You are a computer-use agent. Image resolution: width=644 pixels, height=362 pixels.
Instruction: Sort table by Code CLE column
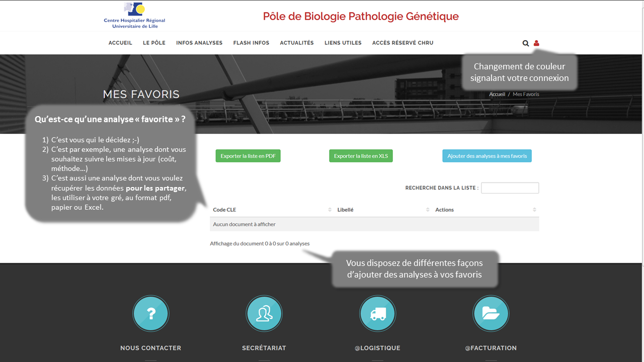tap(272, 210)
